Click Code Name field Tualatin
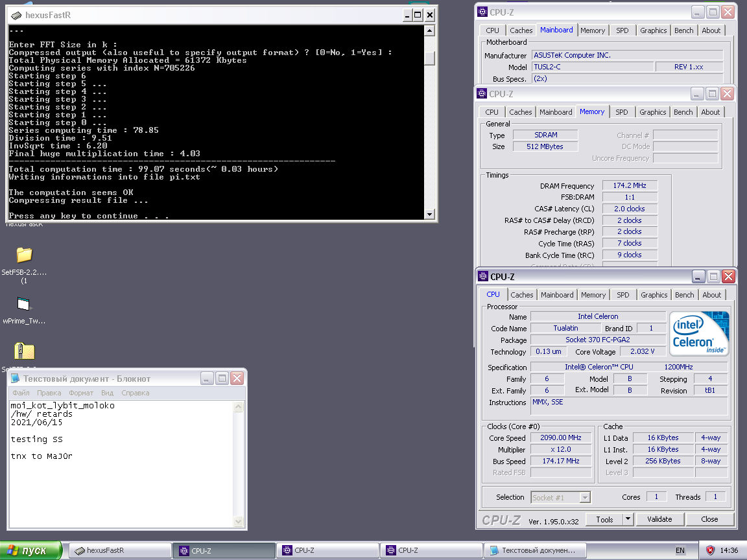This screenshot has width=747, height=560. [x=565, y=328]
